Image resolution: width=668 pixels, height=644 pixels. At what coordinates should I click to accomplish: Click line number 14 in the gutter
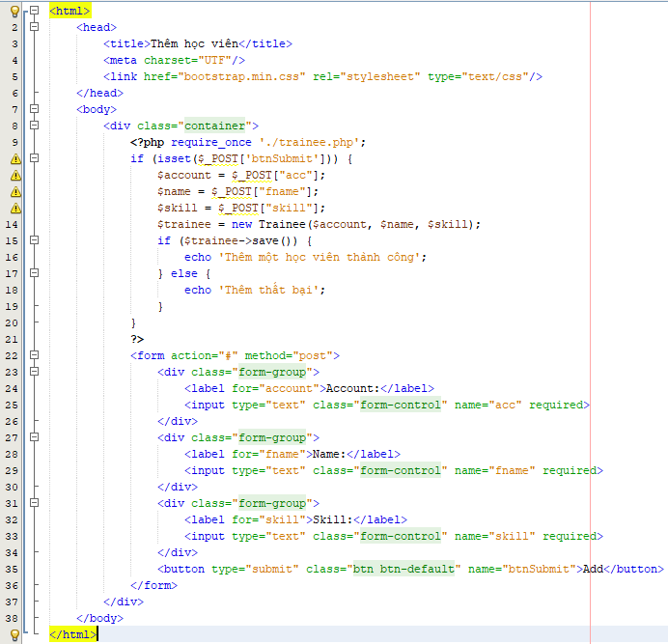(x=12, y=225)
